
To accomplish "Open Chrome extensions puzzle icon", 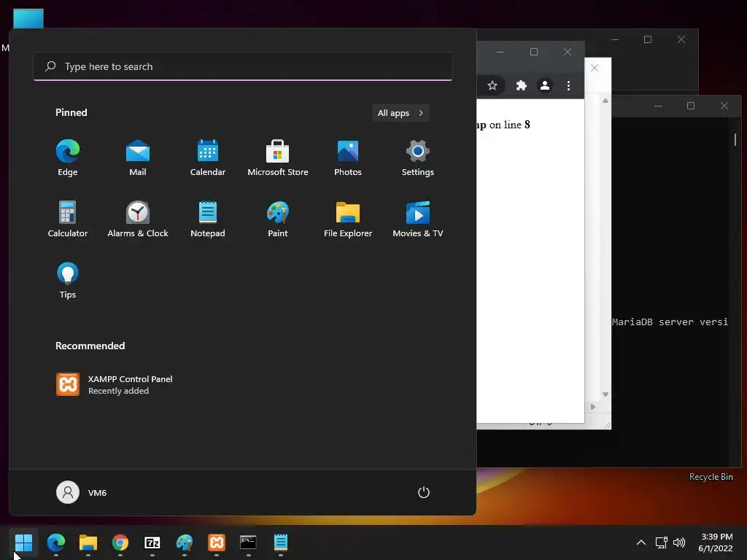I will [521, 85].
